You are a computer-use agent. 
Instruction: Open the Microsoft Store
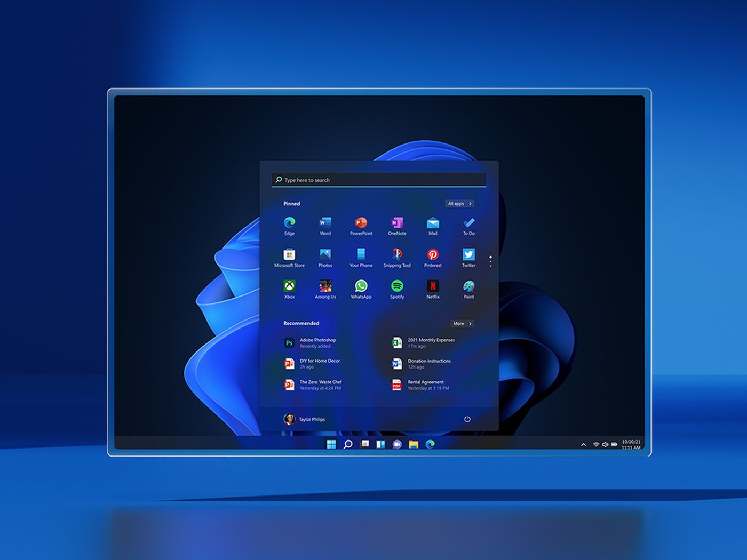coord(290,255)
